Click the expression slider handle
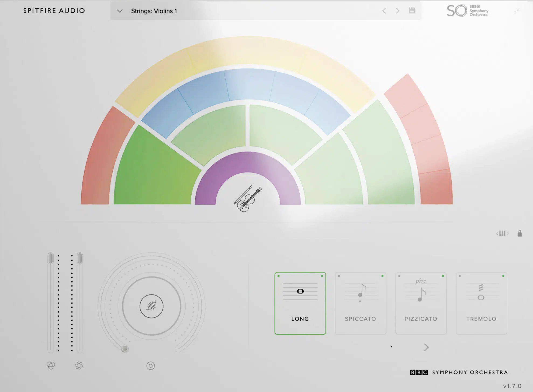This screenshot has height=392, width=533. click(51, 258)
